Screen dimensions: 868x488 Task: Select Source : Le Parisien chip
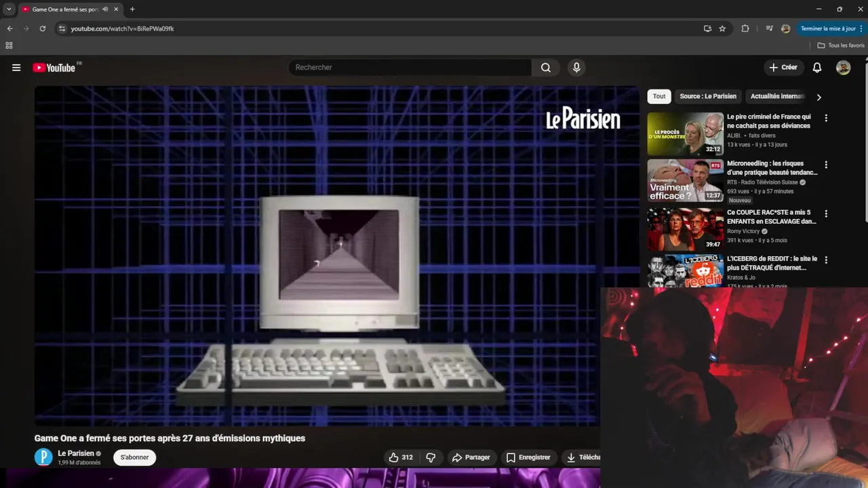click(708, 96)
